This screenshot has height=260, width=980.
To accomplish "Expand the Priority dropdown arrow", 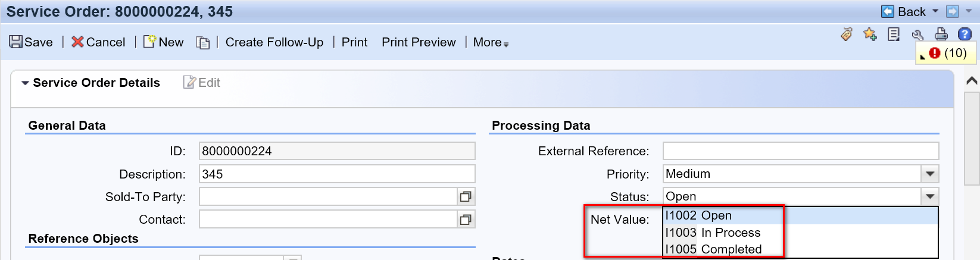I will (930, 174).
